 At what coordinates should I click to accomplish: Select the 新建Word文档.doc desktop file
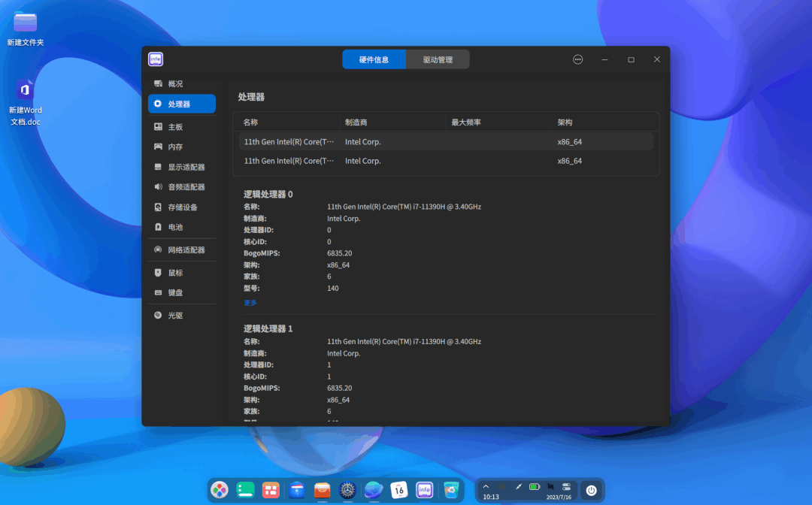click(x=26, y=102)
